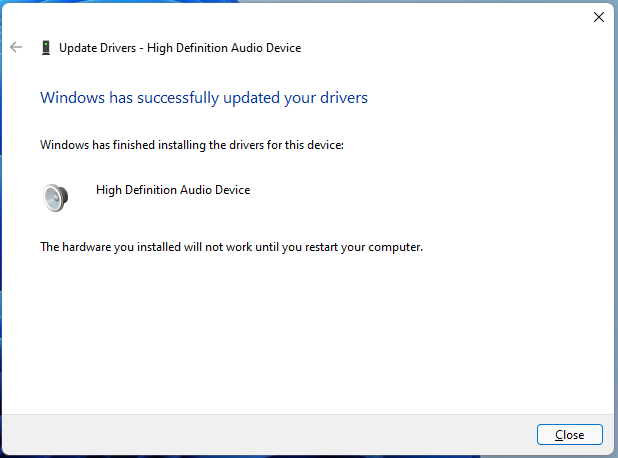Image resolution: width=618 pixels, height=458 pixels.
Task: Click the 'Update Drivers - High Definition Audio Device' title
Action: [180, 48]
